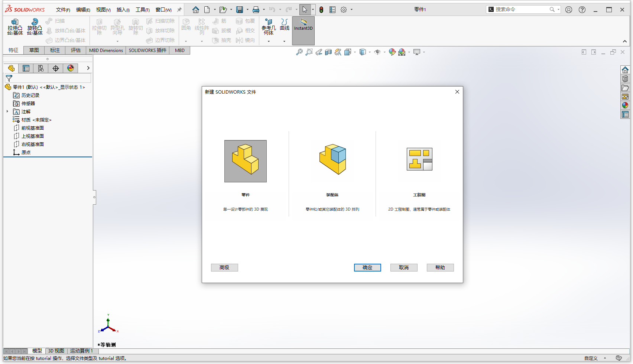Expand the 注解 tree node
633x364 pixels.
(x=7, y=111)
